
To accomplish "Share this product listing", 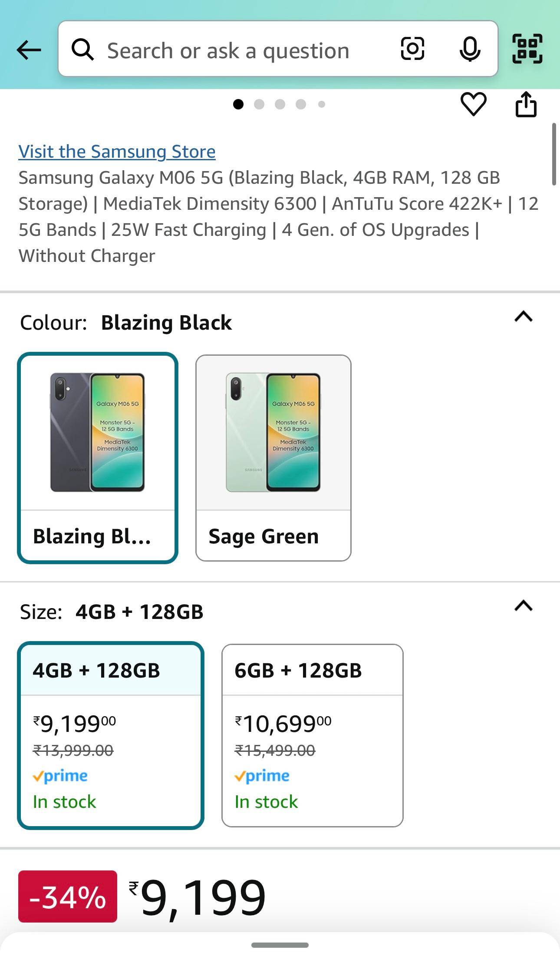I will (526, 104).
